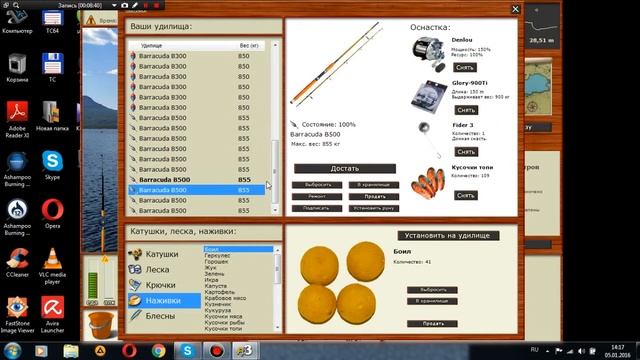Click Windows Start button
This screenshot has height=360, width=640.
(x=12, y=351)
